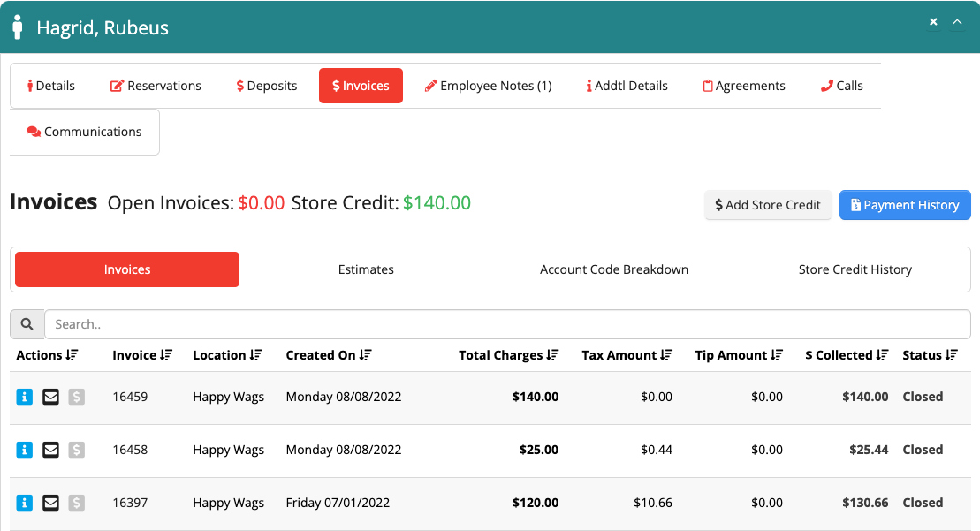Viewport: 980px width, 531px height.
Task: Sort by Invoice column
Action: click(x=142, y=355)
